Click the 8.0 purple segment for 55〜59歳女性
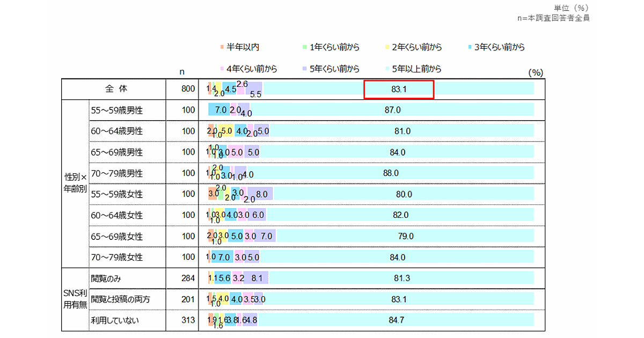 [261, 194]
